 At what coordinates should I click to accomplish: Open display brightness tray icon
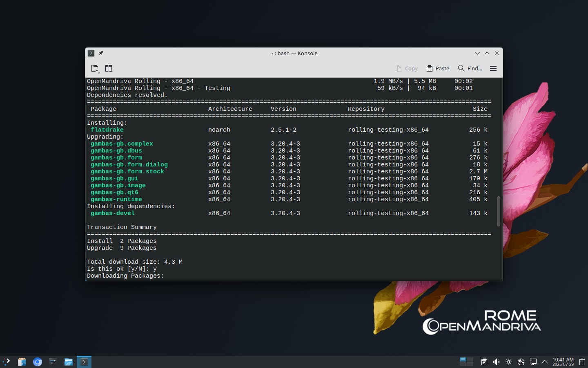click(508, 362)
